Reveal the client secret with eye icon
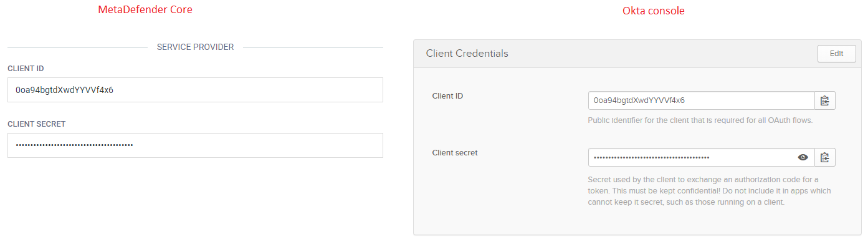Screen dimensions: 868x244 (803, 157)
